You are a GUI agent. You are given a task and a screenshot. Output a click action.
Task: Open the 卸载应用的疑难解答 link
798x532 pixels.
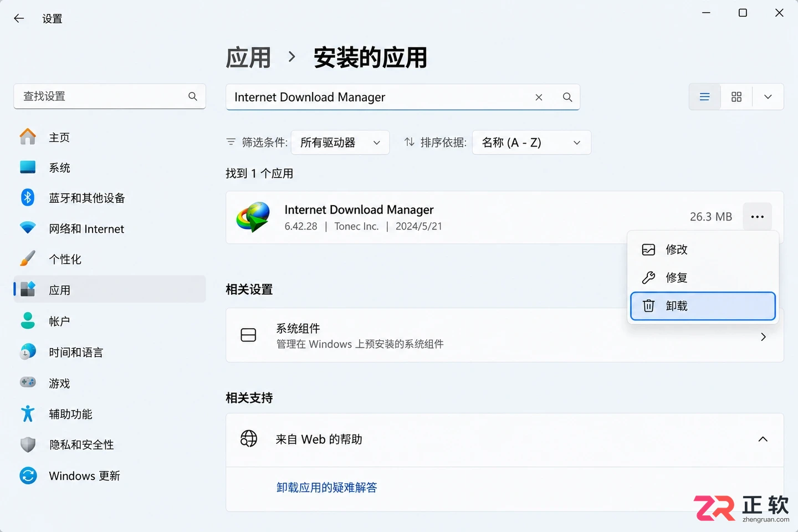326,488
